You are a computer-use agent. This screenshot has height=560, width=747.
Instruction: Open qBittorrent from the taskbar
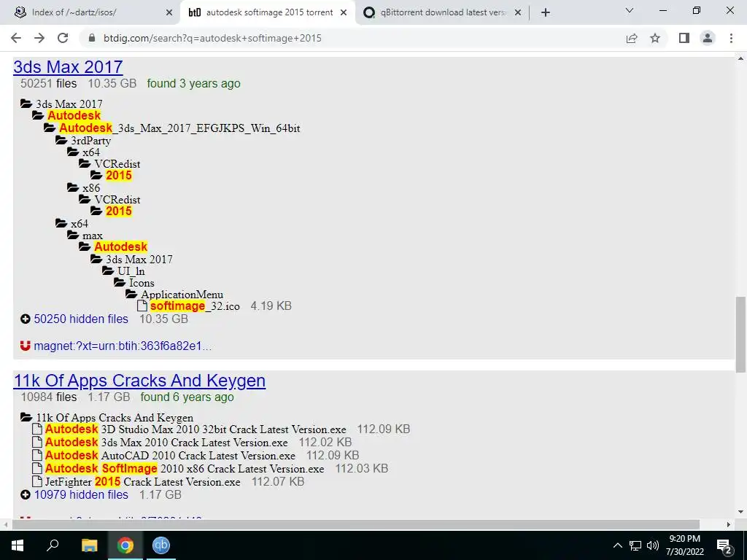point(161,545)
